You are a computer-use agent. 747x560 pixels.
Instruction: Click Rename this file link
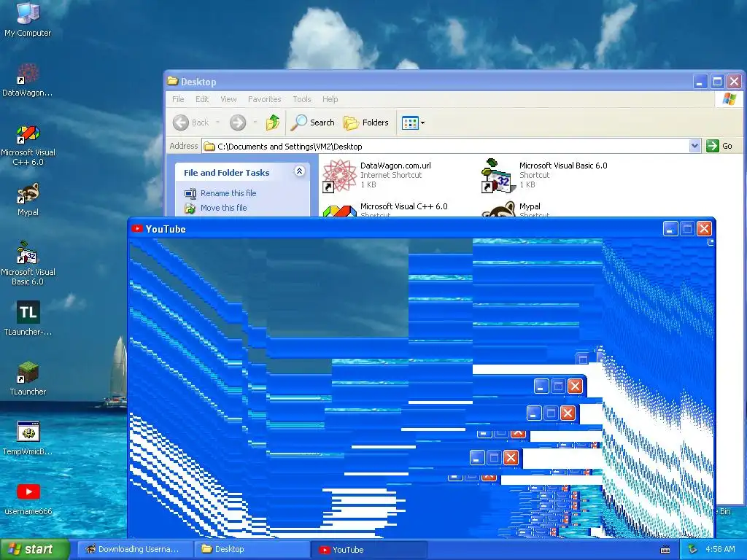tap(228, 192)
